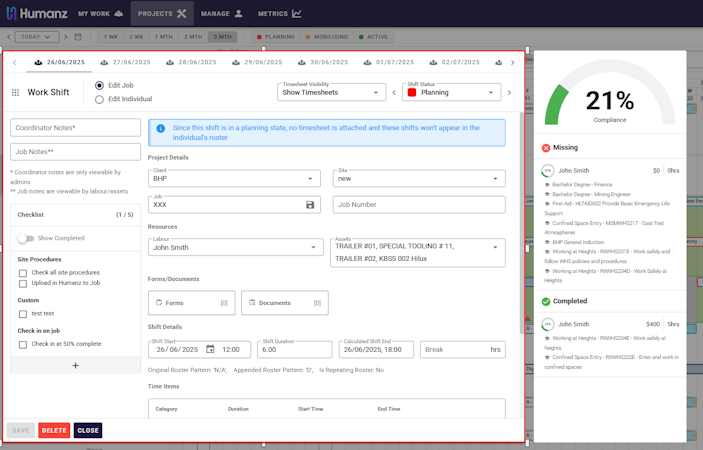Click the Job Notes input field
Image resolution: width=703 pixels, height=450 pixels.
pyautogui.click(x=75, y=152)
